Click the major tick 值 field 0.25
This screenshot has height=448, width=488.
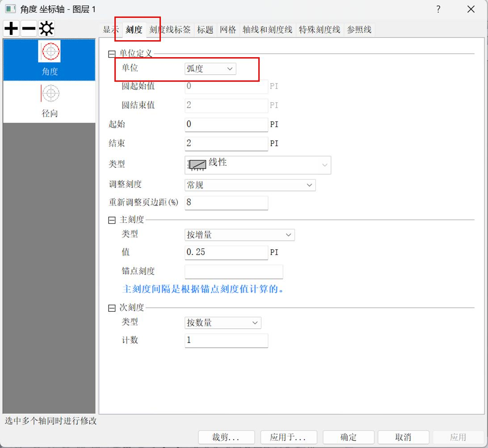[226, 252]
